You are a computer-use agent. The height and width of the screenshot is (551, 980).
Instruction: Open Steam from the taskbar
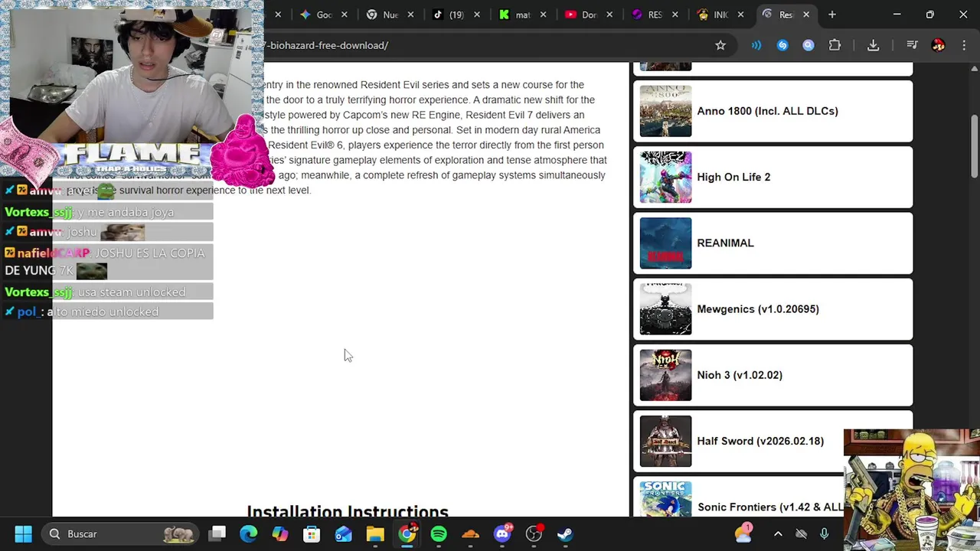(565, 534)
